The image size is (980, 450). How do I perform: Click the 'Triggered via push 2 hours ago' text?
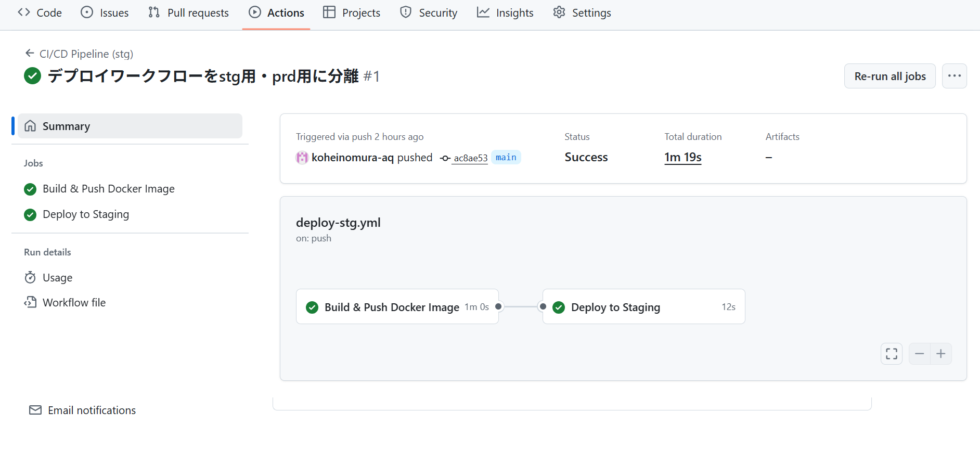pos(360,137)
